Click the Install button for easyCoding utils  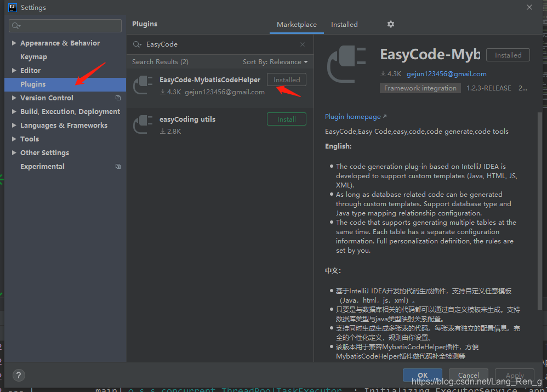click(x=287, y=120)
